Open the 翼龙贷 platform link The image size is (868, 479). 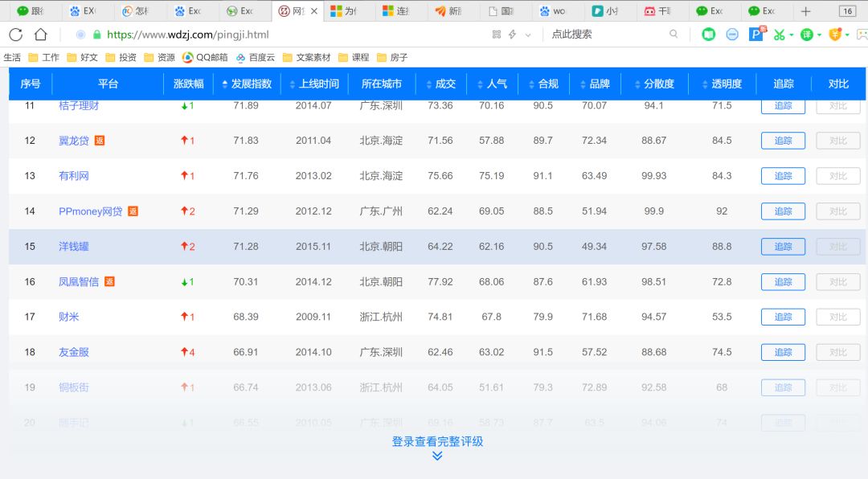pos(74,141)
